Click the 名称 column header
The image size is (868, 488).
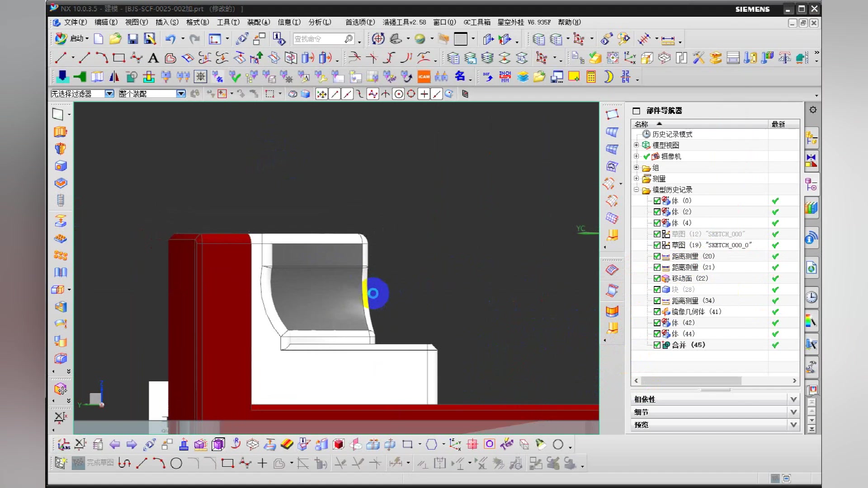(x=641, y=124)
